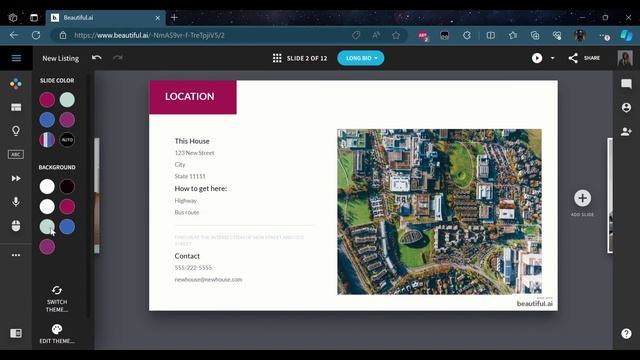Go back in the browser
640x360 pixels.
click(x=14, y=35)
